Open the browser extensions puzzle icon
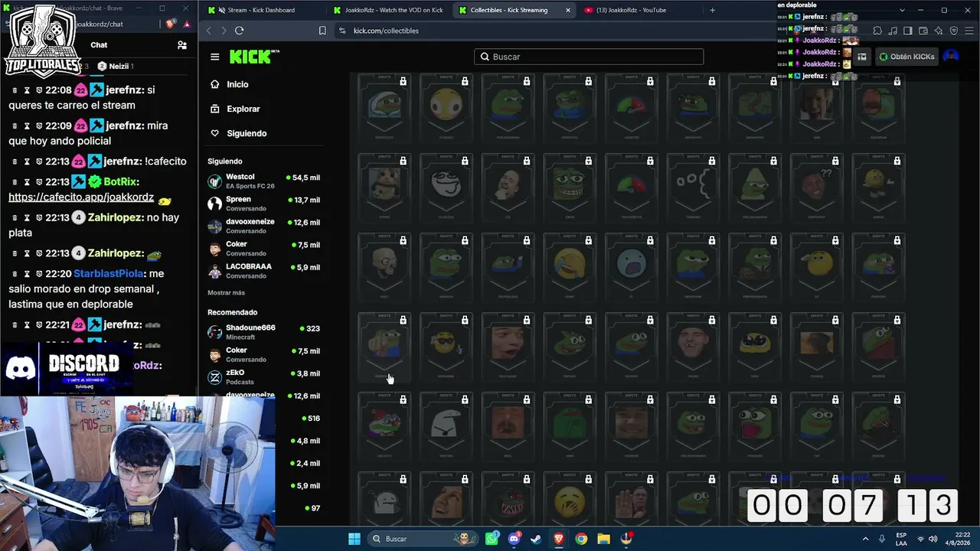The height and width of the screenshot is (551, 980). click(877, 31)
